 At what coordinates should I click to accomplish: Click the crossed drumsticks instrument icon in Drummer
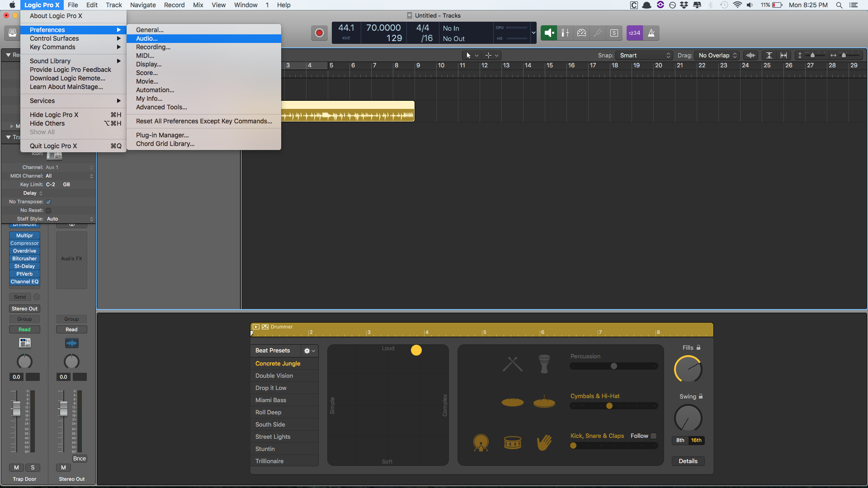pyautogui.click(x=512, y=364)
